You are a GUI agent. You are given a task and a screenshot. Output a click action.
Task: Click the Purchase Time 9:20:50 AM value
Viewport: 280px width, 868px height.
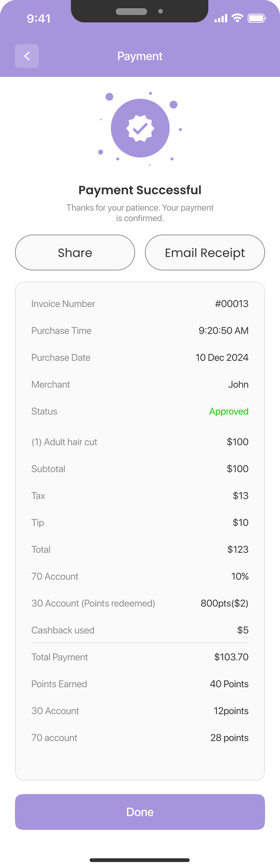click(x=224, y=331)
